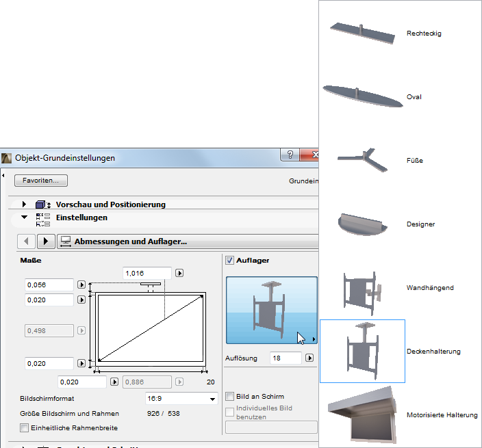Open the Favoriten dialog
The width and height of the screenshot is (482, 448).
pos(41,181)
